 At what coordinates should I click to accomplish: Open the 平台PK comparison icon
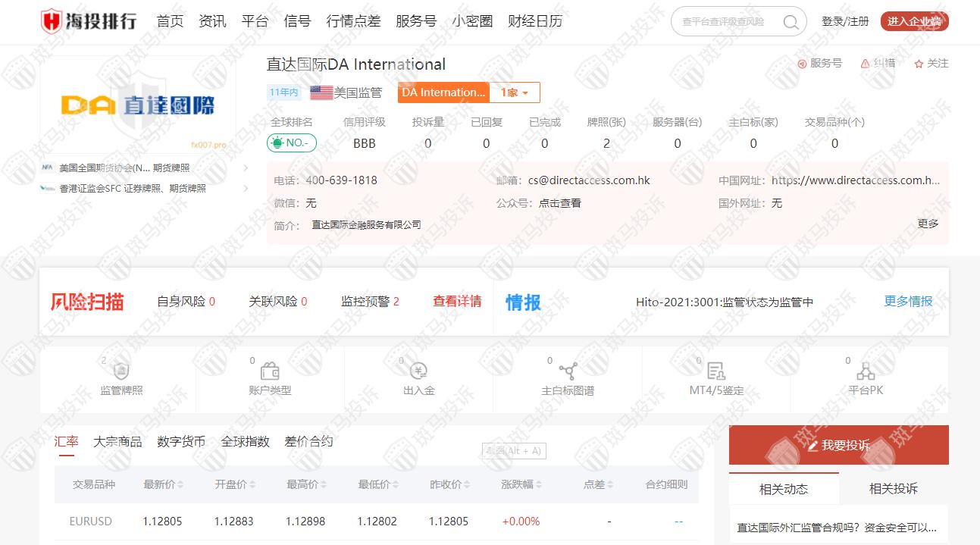click(x=865, y=371)
